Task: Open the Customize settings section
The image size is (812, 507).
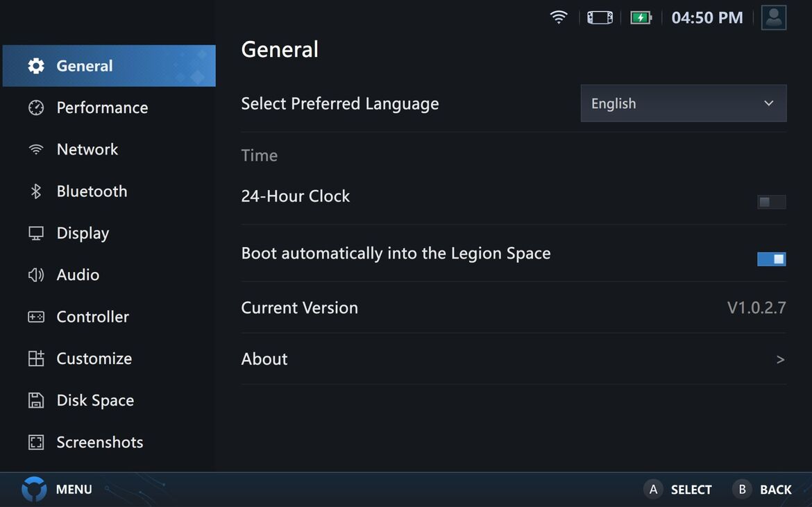Action: tap(94, 359)
